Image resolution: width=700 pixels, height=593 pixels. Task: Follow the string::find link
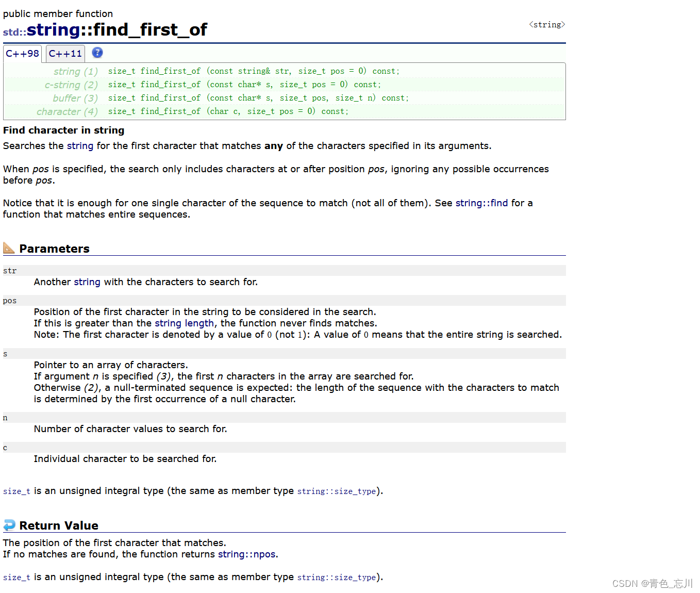[482, 203]
